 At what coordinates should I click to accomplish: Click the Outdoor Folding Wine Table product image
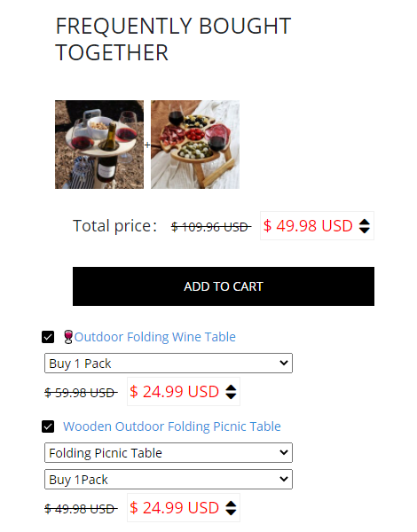[99, 145]
